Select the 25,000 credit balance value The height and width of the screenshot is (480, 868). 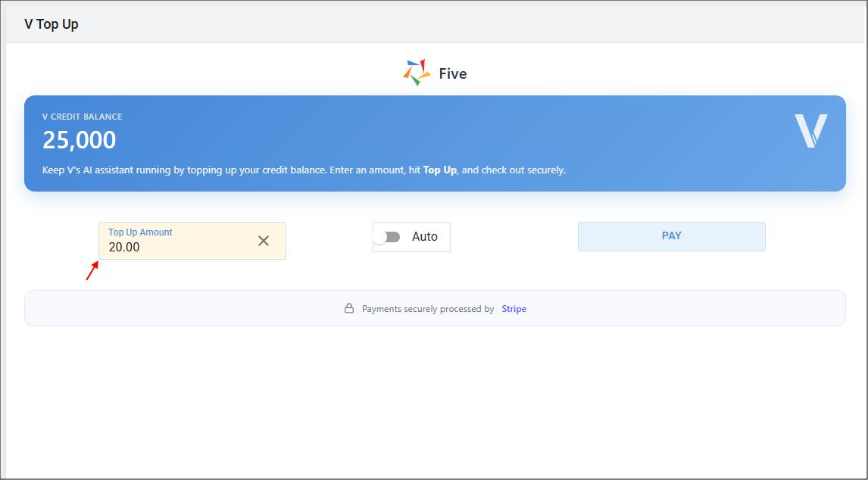point(80,140)
